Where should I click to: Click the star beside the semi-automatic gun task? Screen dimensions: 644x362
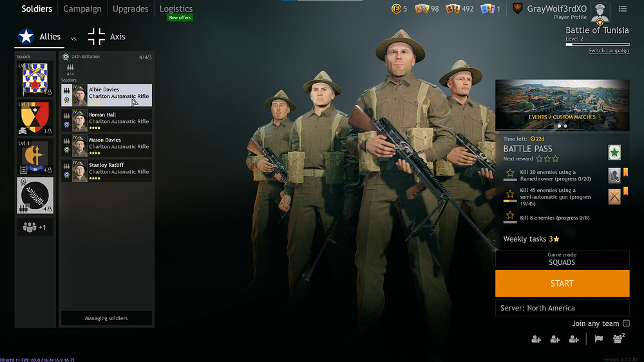click(x=510, y=194)
